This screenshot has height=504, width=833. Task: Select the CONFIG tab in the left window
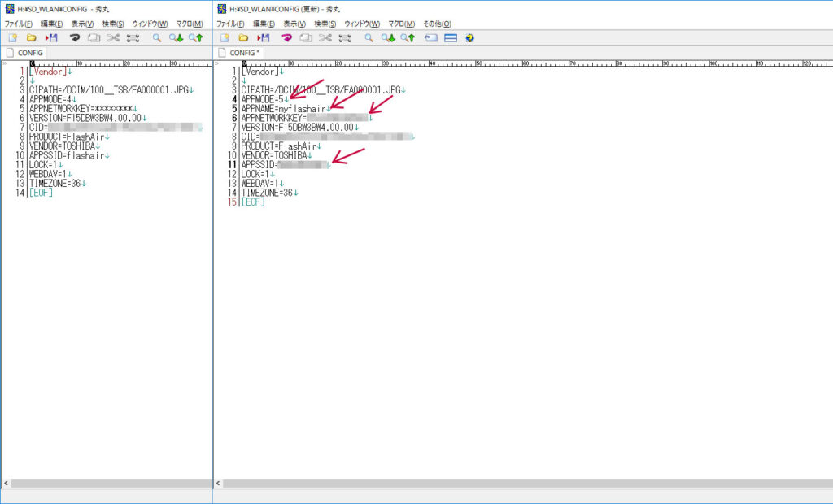pos(25,53)
